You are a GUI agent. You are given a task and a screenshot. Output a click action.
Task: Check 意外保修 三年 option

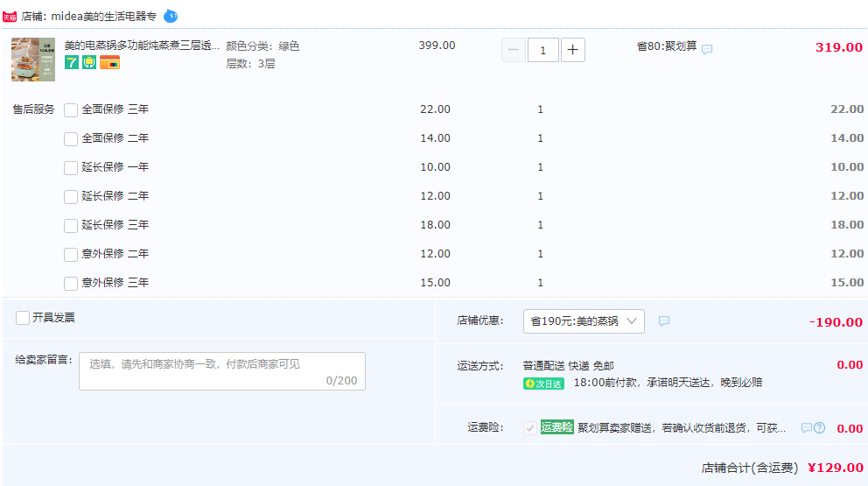pyautogui.click(x=71, y=283)
